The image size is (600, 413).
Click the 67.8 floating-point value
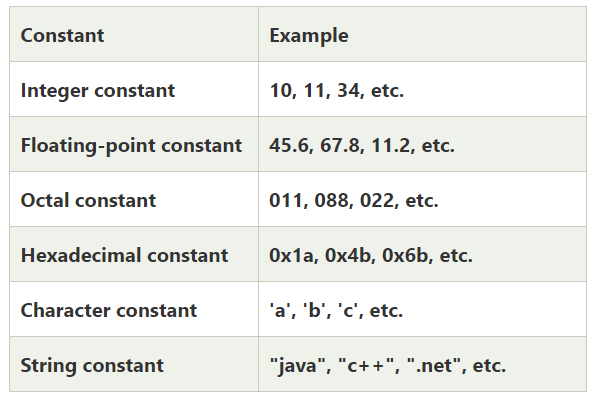[340, 146]
